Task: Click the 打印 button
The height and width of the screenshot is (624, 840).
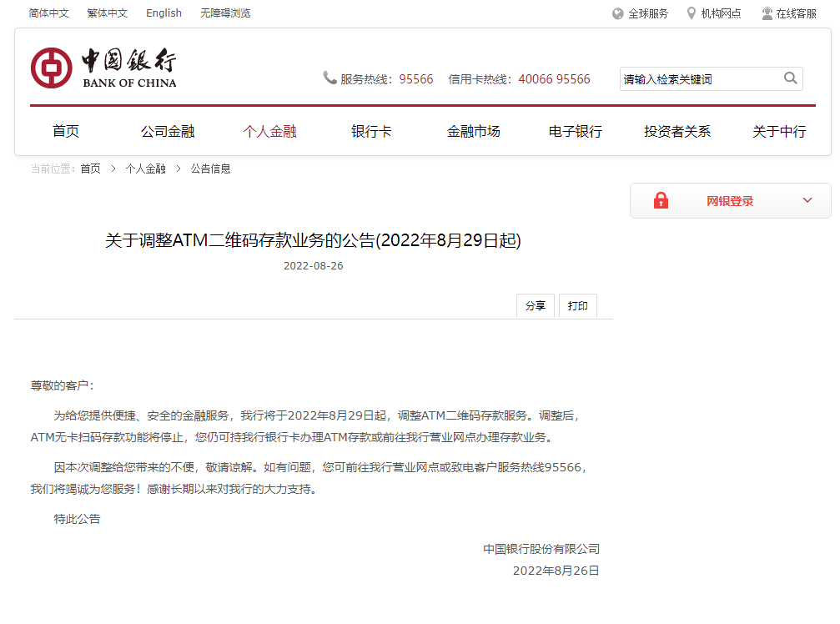Action: (577, 306)
